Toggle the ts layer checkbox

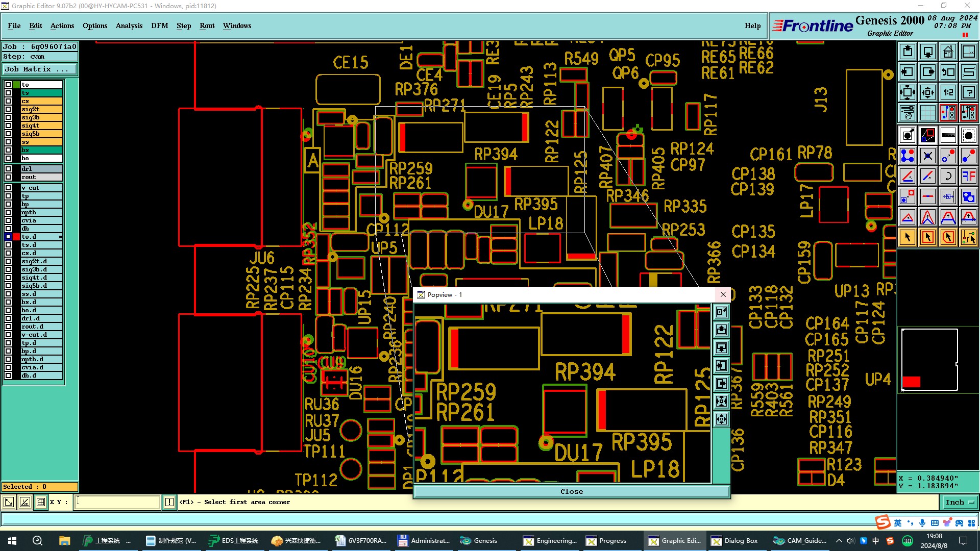tap(8, 93)
